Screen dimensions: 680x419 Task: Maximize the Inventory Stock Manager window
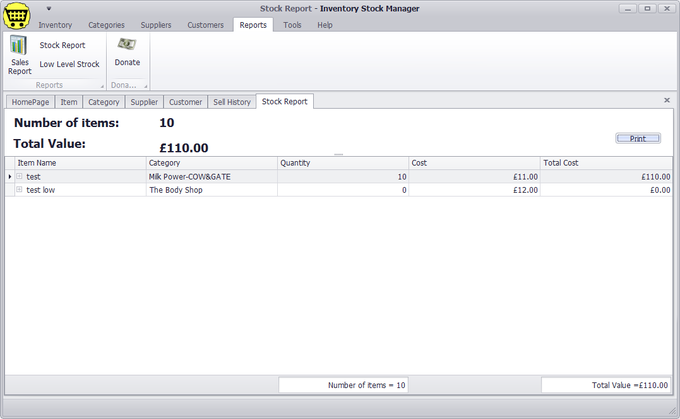(x=647, y=9)
